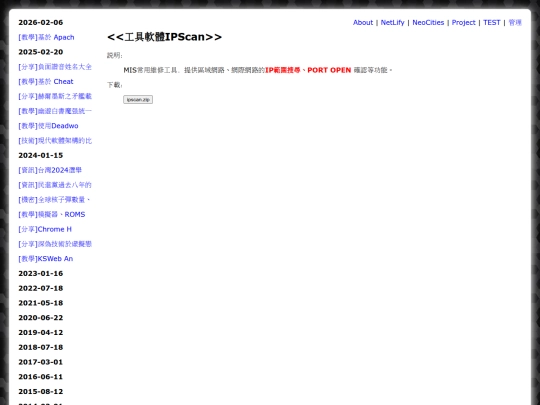540x405 pixels.
Task: Expand the 2022-07-18 date group
Action: [41, 288]
